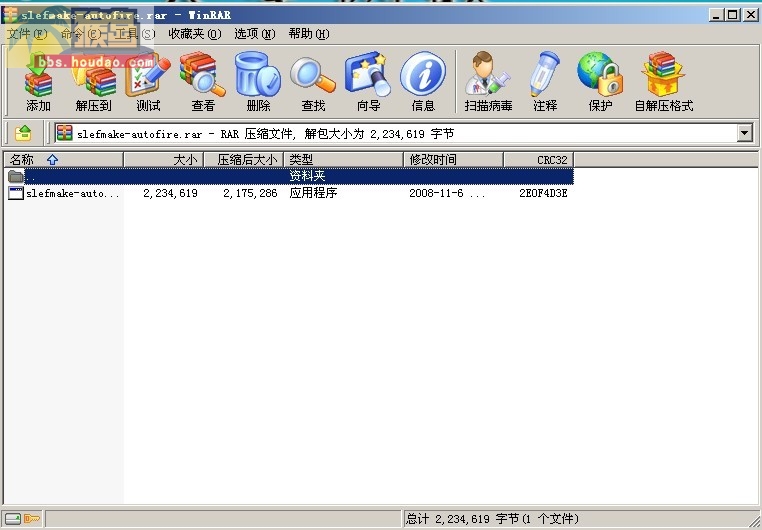Select the parent '..' 资料夹 row
Image resolution: width=762 pixels, height=530 pixels.
(289, 176)
